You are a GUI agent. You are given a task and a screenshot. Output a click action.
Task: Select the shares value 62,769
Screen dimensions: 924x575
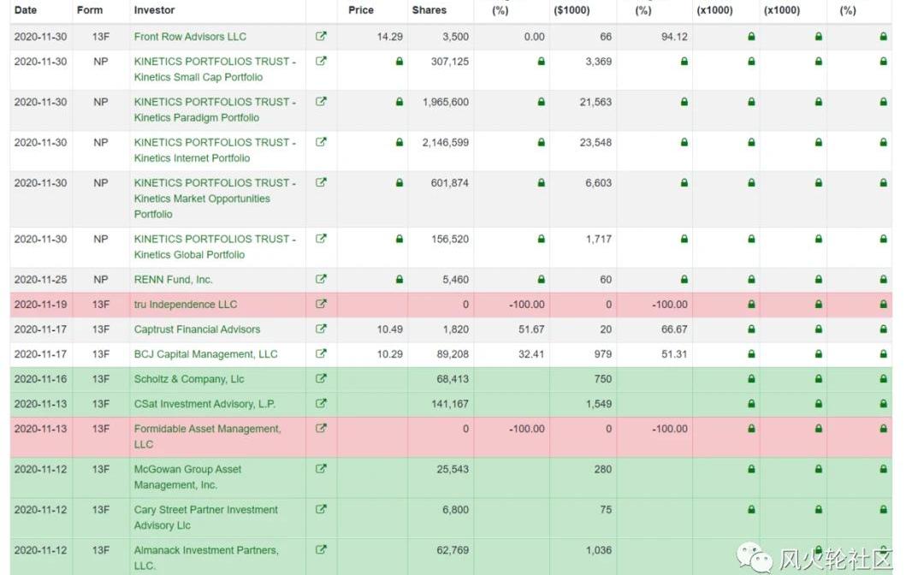(x=452, y=550)
